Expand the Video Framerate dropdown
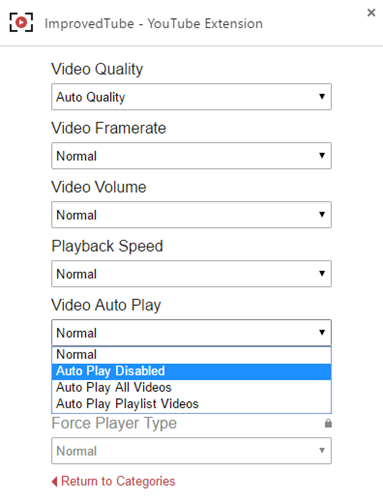 [x=191, y=156]
